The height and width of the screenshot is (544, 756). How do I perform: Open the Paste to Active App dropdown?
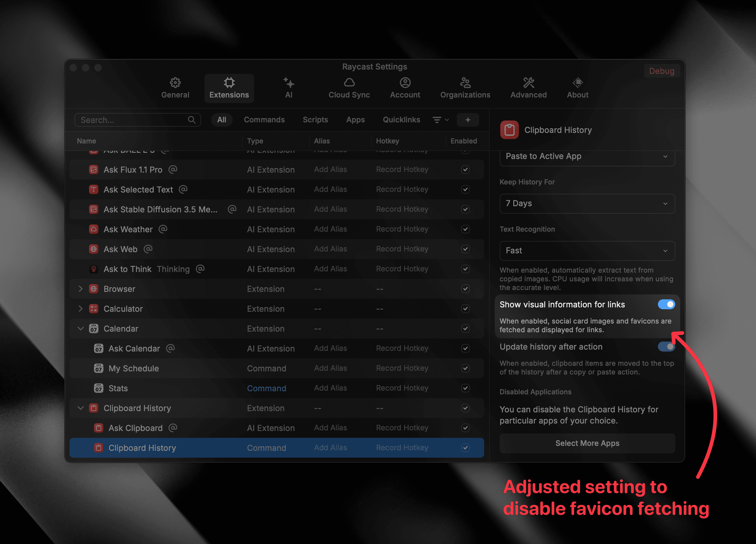click(587, 156)
